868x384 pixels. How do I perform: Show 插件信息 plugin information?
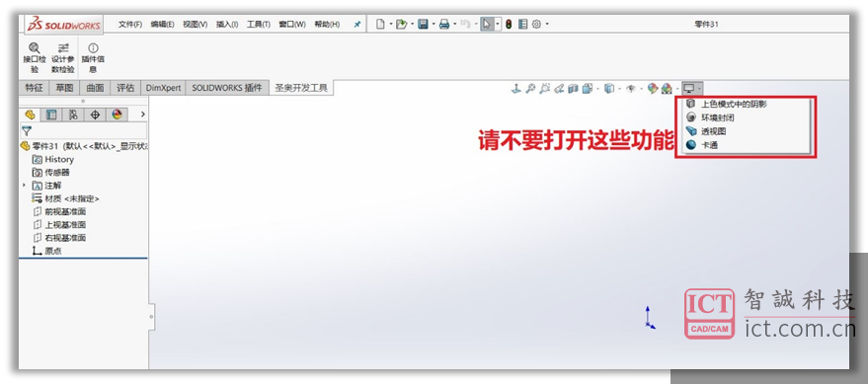93,58
